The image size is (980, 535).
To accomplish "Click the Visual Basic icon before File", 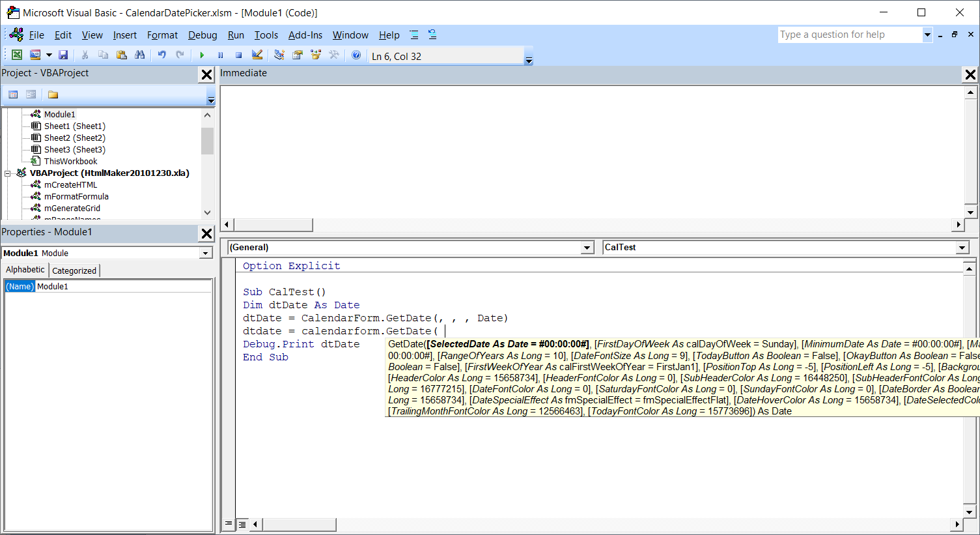I will [16, 35].
